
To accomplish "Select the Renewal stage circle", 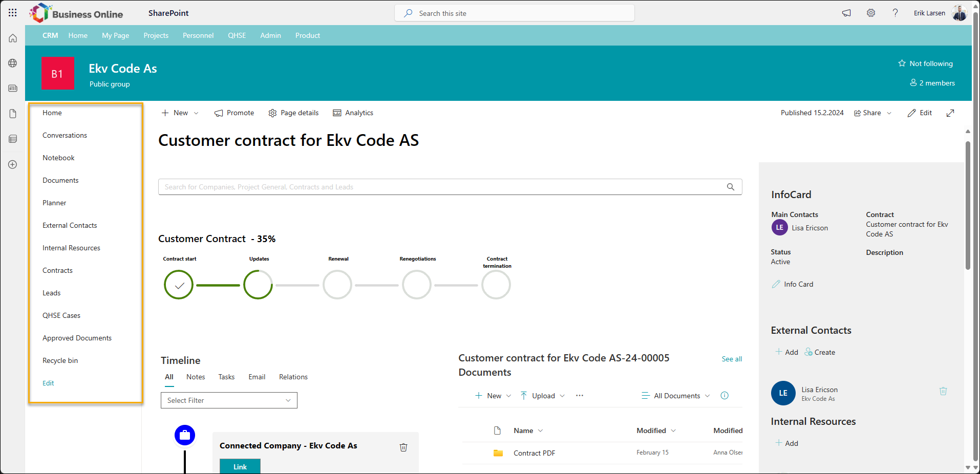I will (337, 285).
